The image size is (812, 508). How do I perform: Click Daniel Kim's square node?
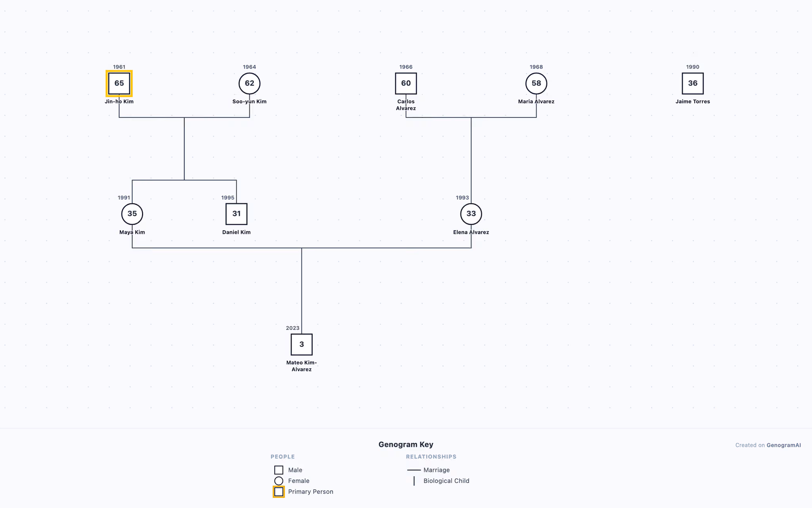tap(236, 214)
